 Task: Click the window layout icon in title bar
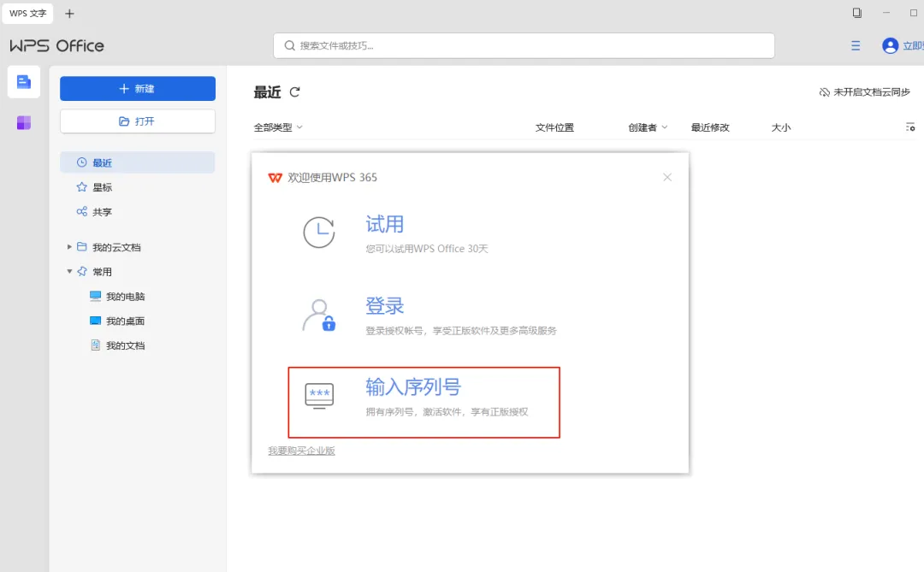point(856,13)
